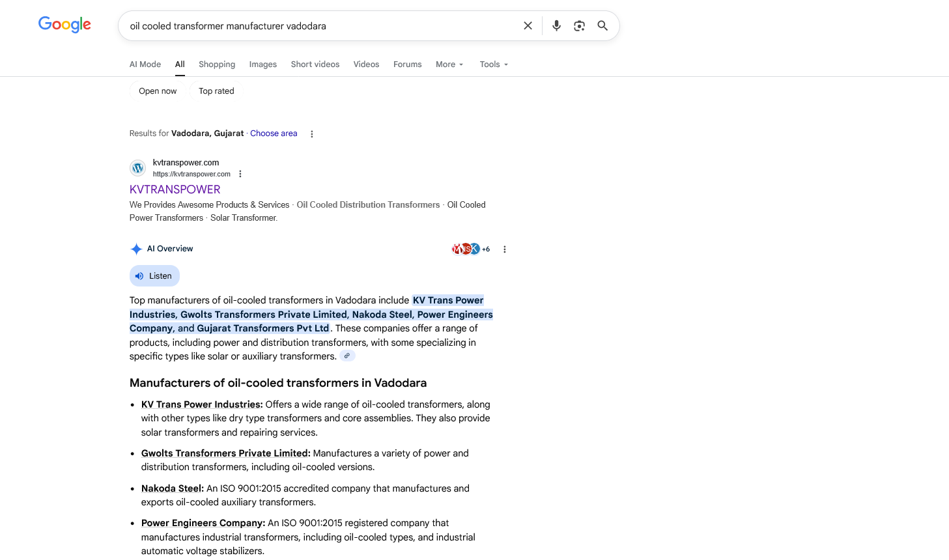Clear the search query with X icon
The height and width of the screenshot is (560, 949).
(528, 26)
